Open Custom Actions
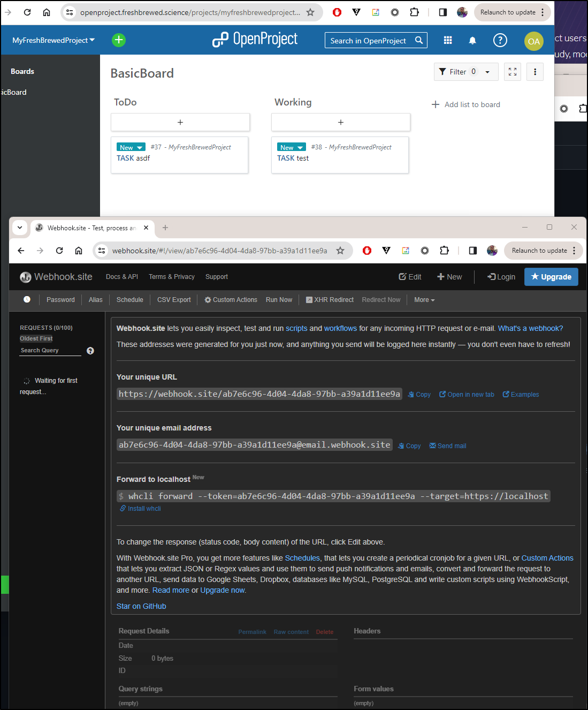The width and height of the screenshot is (588, 710). 231,300
